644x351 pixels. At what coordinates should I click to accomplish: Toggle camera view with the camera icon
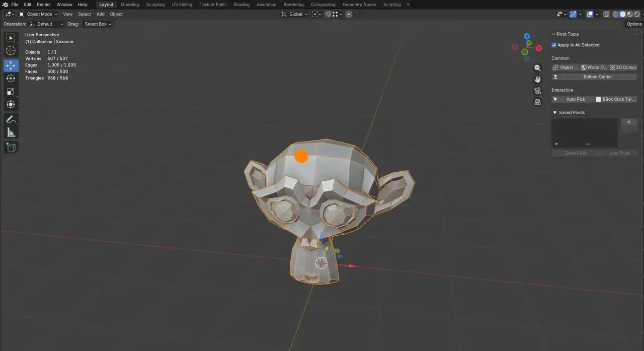[x=537, y=91]
